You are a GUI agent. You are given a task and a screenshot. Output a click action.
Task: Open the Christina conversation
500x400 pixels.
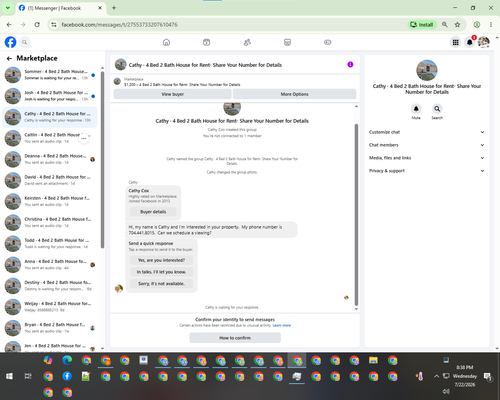50,222
